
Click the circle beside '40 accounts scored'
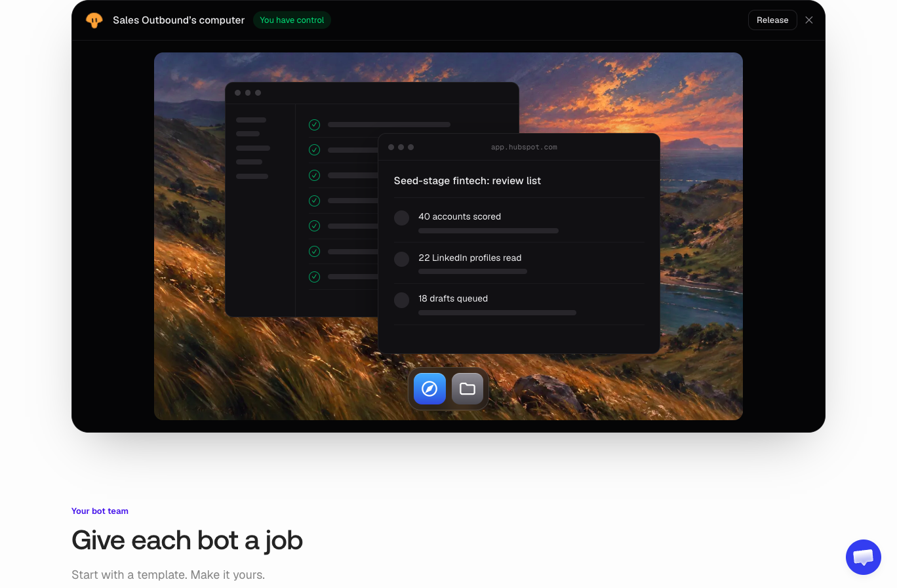tap(402, 218)
